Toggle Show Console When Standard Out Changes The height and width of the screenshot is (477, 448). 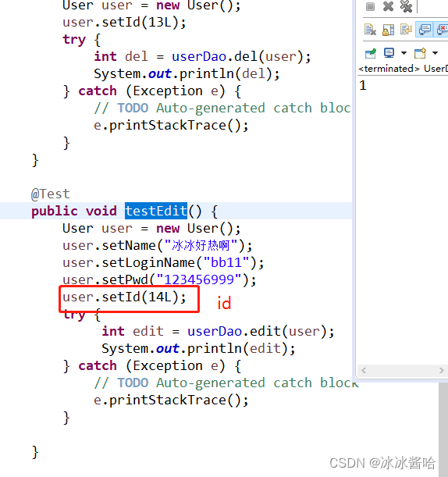pyautogui.click(x=425, y=30)
